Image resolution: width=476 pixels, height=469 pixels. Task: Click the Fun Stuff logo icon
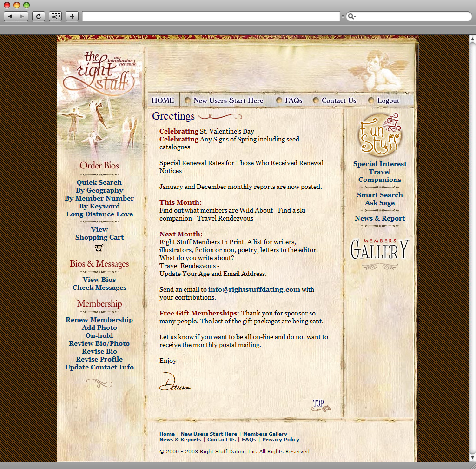(379, 135)
